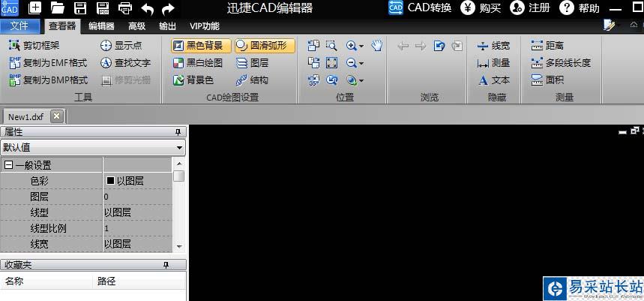This screenshot has height=301, width=644.
Task: Click the blue return-view icon in 浏览 group
Action: pyautogui.click(x=439, y=46)
